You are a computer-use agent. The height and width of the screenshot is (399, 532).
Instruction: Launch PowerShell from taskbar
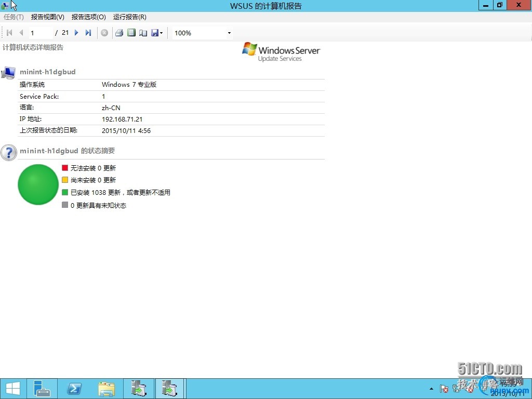[74, 389]
